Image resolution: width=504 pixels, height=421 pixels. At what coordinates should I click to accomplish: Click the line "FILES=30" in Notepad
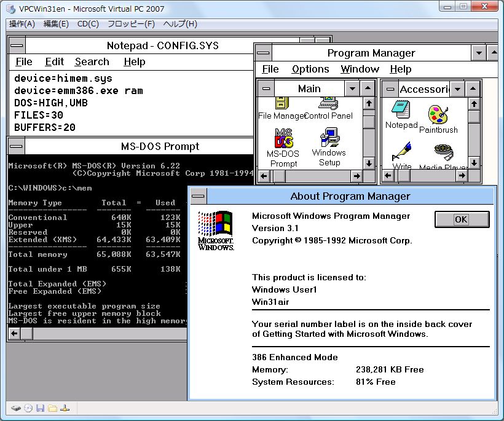coord(39,115)
